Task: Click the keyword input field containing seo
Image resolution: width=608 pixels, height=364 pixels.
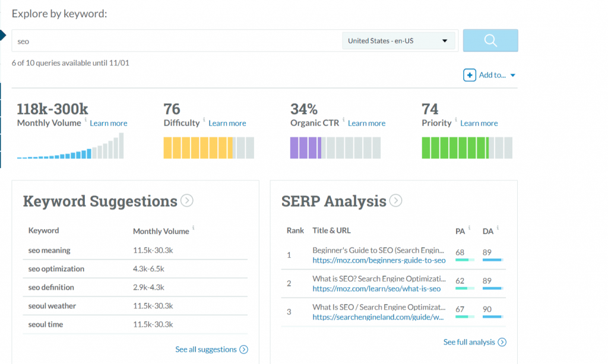Action: [176, 41]
